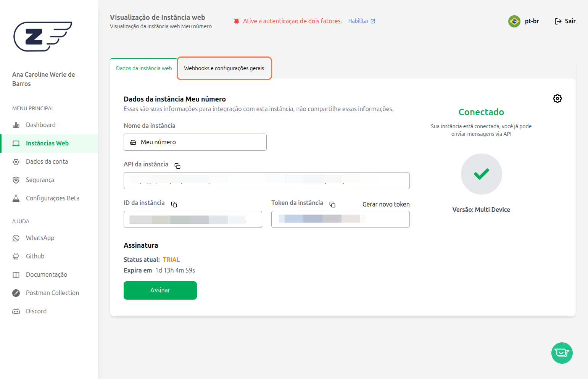Screen dimensions: 588x379
Task: Select the Dados da instância web tab
Action: tap(144, 68)
